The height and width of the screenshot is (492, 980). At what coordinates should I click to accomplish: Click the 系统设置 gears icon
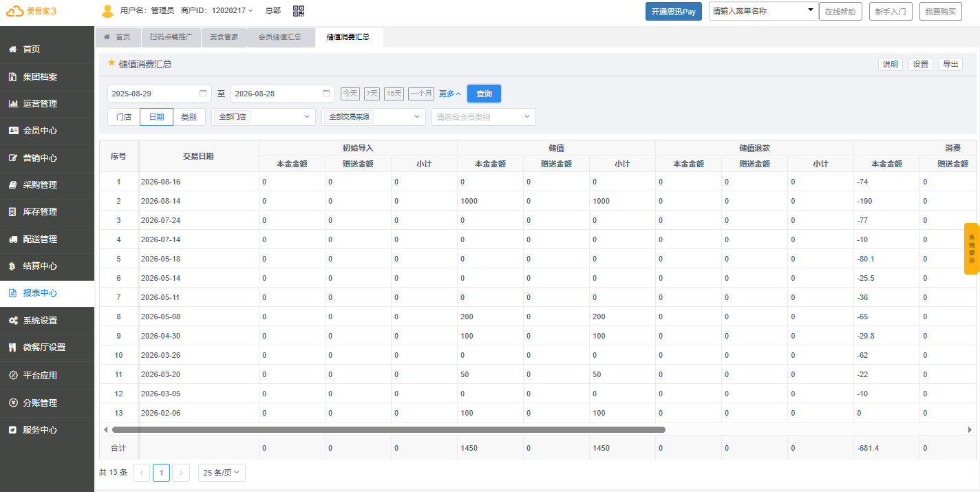point(12,321)
